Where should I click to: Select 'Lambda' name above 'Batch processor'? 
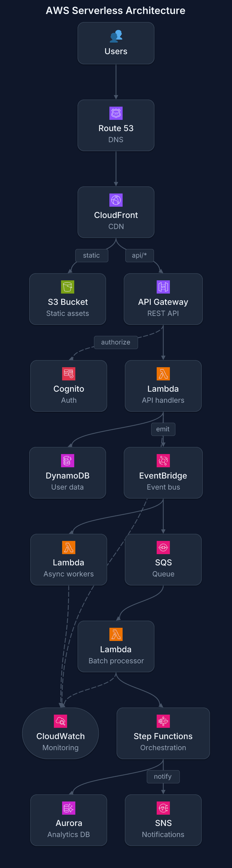[x=116, y=650]
